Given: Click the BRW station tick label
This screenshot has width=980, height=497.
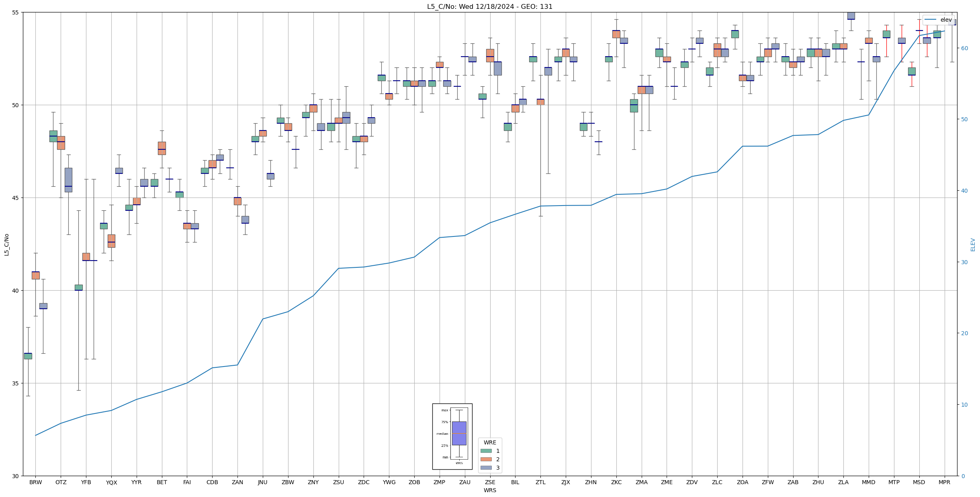Looking at the screenshot, I should click(x=35, y=482).
